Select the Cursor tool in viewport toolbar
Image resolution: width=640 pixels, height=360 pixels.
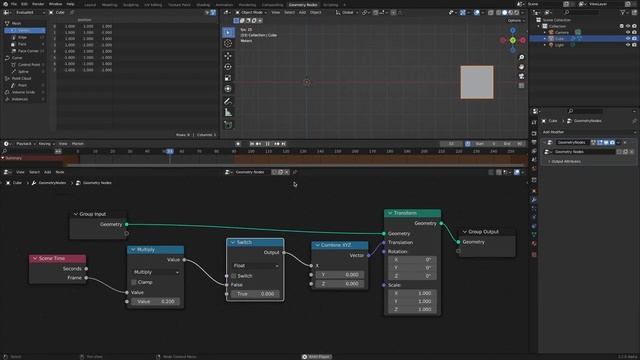point(228,43)
